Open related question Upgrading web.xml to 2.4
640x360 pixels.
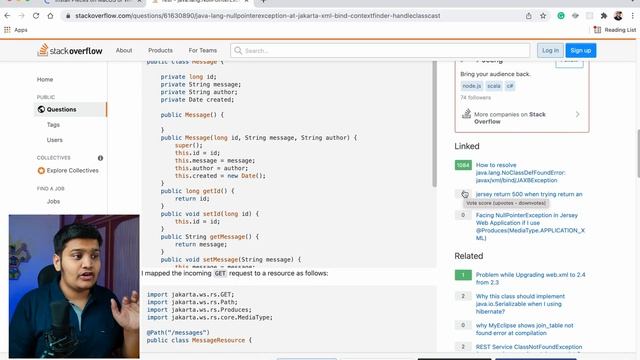point(530,278)
